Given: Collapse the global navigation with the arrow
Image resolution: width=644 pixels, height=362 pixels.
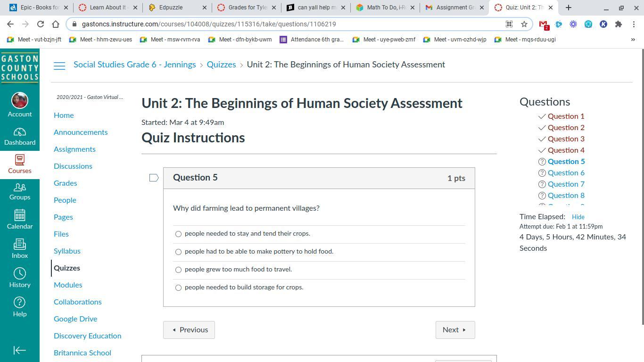Looking at the screenshot, I should (x=20, y=350).
